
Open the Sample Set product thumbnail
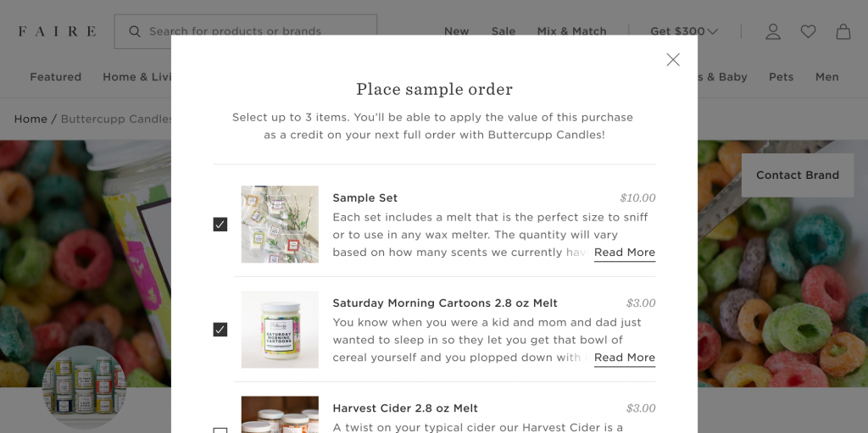[280, 225]
